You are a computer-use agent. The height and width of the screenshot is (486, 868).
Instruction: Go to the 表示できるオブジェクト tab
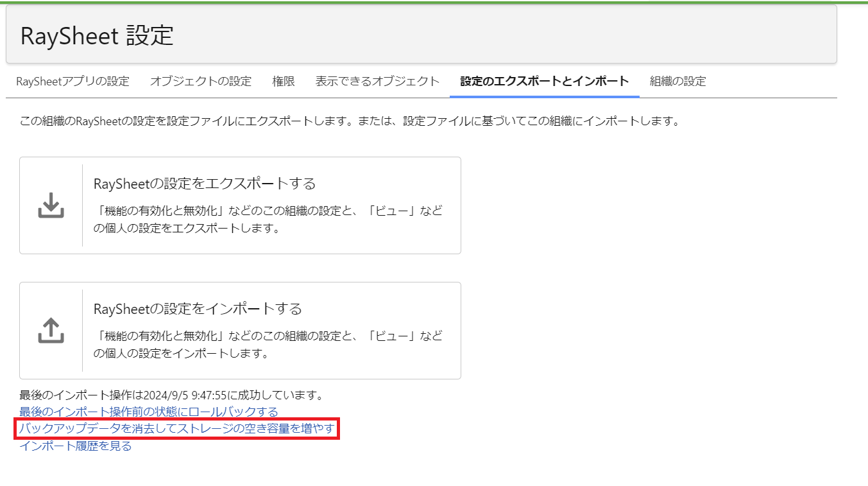tap(377, 81)
